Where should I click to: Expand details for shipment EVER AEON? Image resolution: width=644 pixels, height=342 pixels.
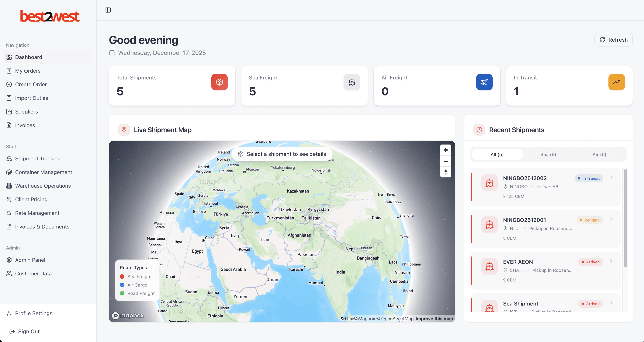tap(612, 261)
